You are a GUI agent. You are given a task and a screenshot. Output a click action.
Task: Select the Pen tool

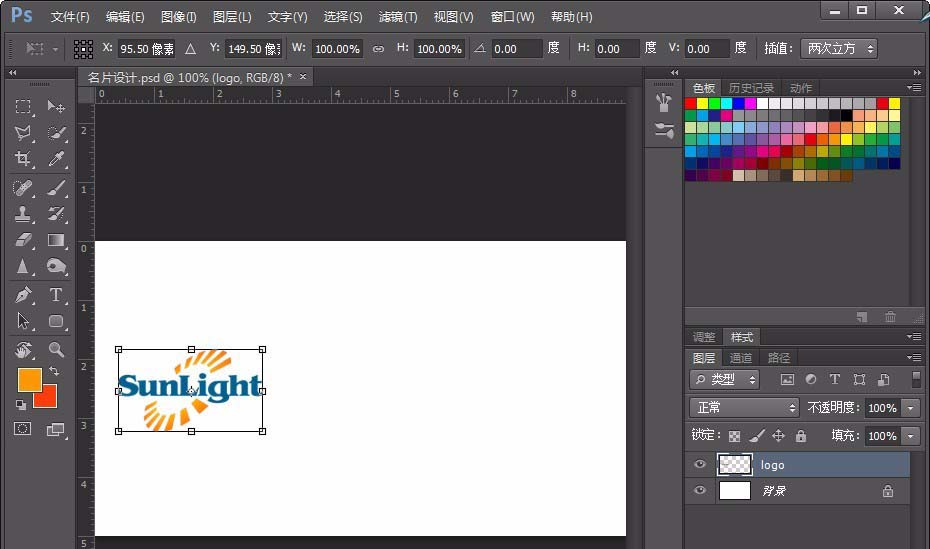(23, 294)
